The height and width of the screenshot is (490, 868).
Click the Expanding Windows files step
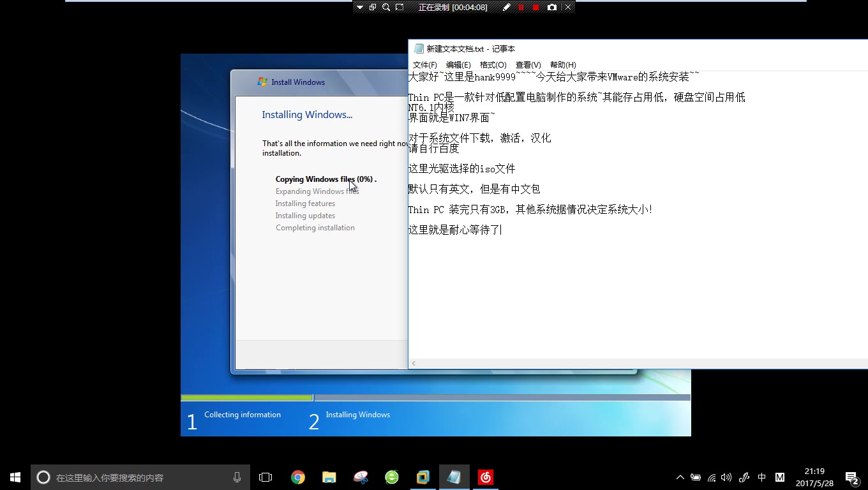tap(317, 191)
